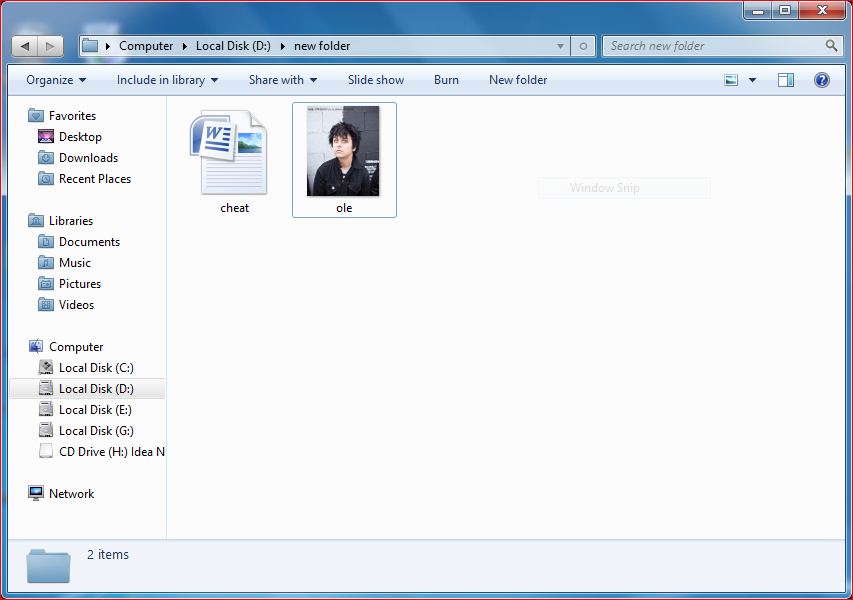Open the view options dropdown arrow

(752, 81)
